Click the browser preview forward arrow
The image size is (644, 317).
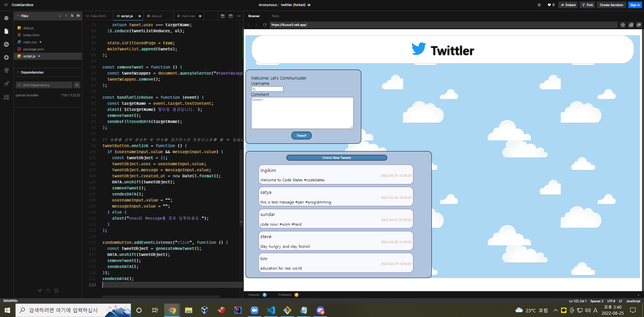(257, 25)
